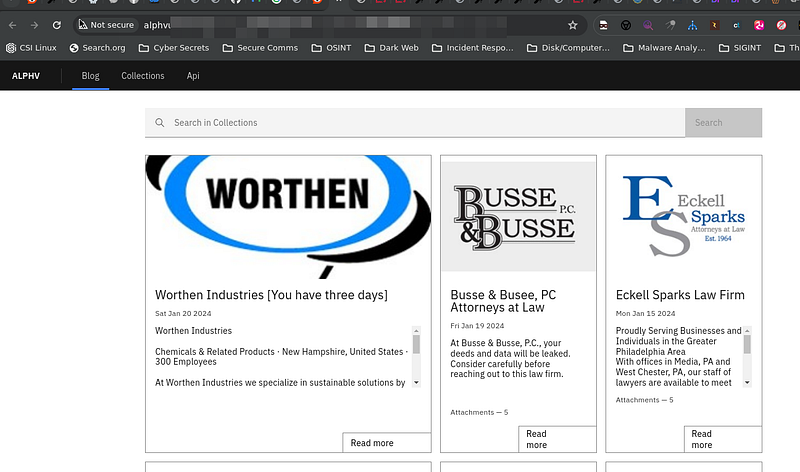Screen dimensions: 800x472
Task: Open the 'ct' extension icon
Action: tap(736, 25)
